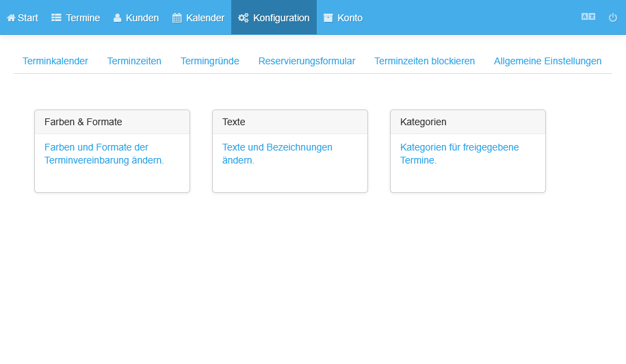Open the 'Kategorien für freigegebene Termine' link
626x364 pixels.
pos(459,154)
